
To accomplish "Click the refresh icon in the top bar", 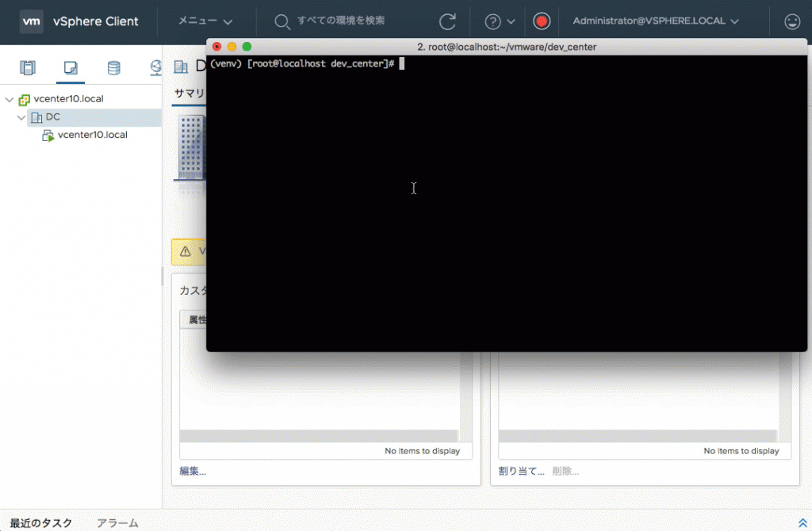I will coord(450,21).
